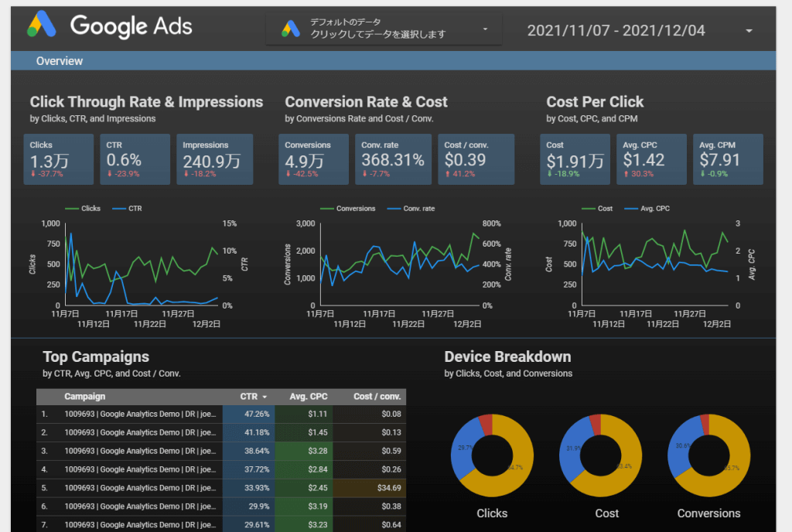Click the Conv. rate scorecard 368.31%
Viewport: 792px width, 532px height.
click(393, 159)
